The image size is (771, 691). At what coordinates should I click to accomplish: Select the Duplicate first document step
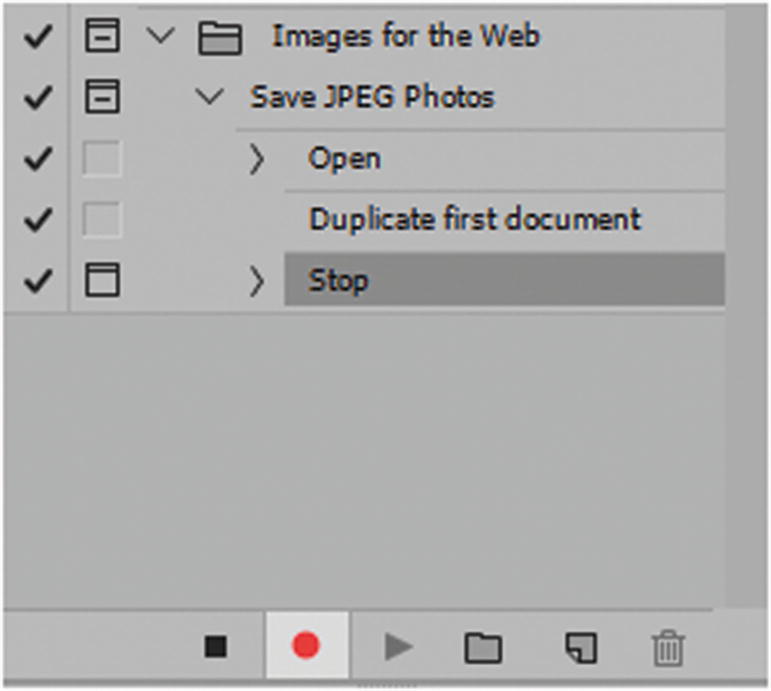point(474,220)
